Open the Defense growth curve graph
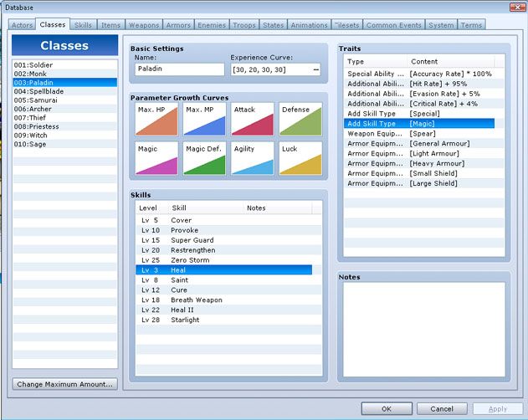 pyautogui.click(x=300, y=120)
